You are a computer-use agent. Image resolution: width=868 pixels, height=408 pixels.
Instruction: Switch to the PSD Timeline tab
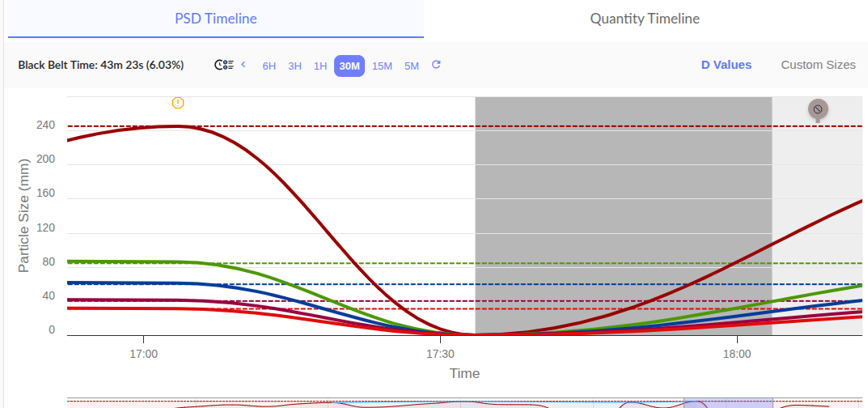pos(216,19)
